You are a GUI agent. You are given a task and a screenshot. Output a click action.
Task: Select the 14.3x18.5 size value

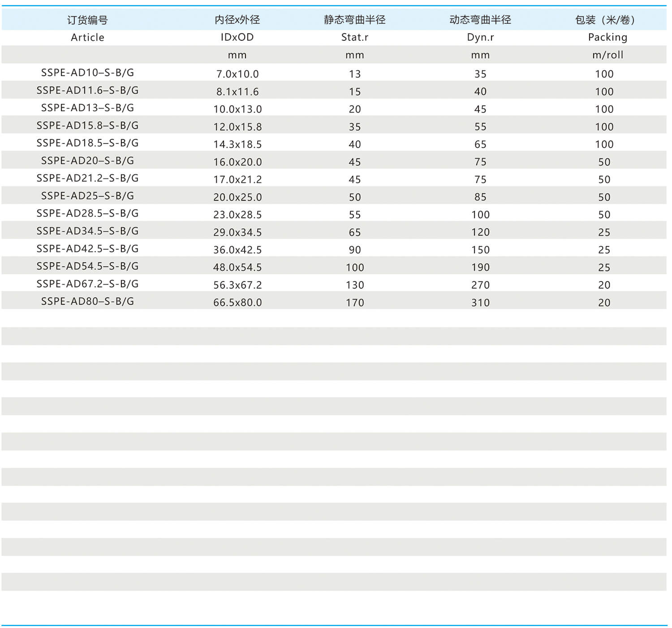click(237, 144)
